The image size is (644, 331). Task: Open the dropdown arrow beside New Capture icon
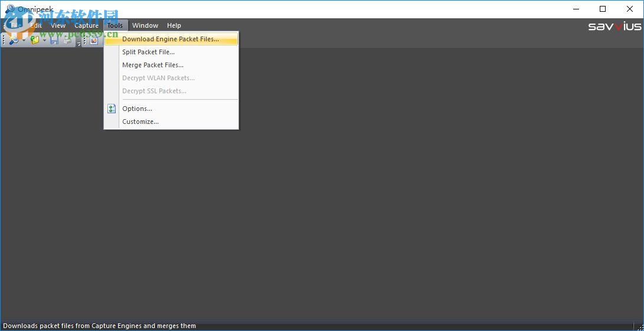pos(24,40)
